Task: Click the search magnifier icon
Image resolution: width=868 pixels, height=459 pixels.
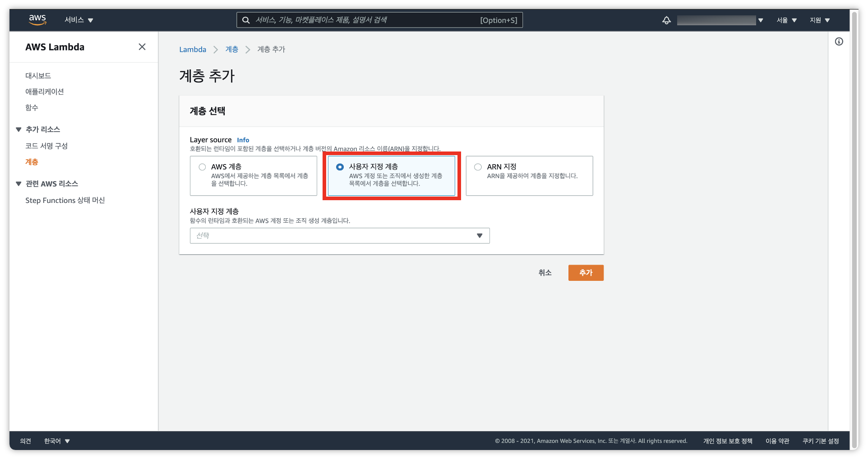Action: 246,20
